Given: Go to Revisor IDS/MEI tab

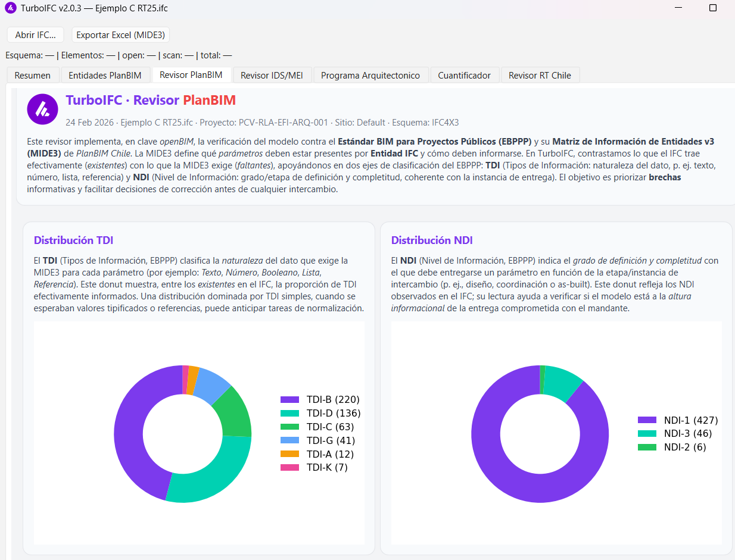Looking at the screenshot, I should (x=272, y=75).
